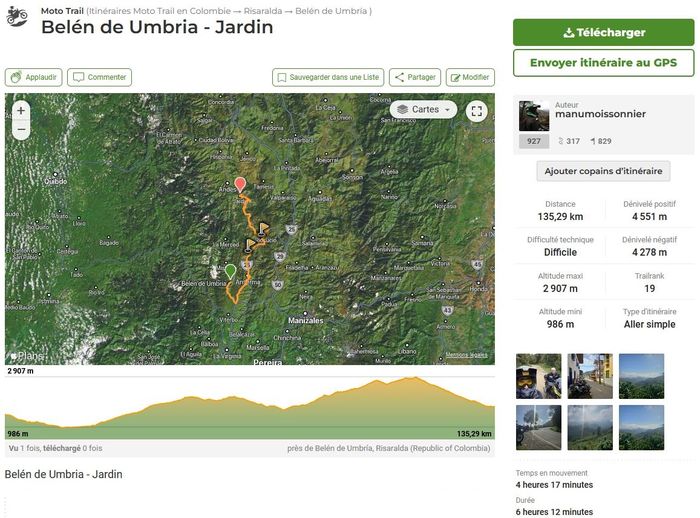The image size is (700, 518).
Task: Open the first trail photo thumbnail
Action: (537, 376)
